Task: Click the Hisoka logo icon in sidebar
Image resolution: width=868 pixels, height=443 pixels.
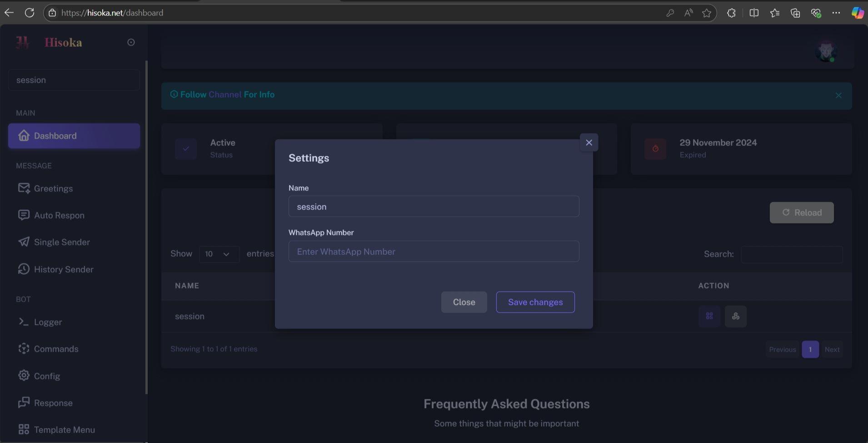Action: tap(22, 42)
